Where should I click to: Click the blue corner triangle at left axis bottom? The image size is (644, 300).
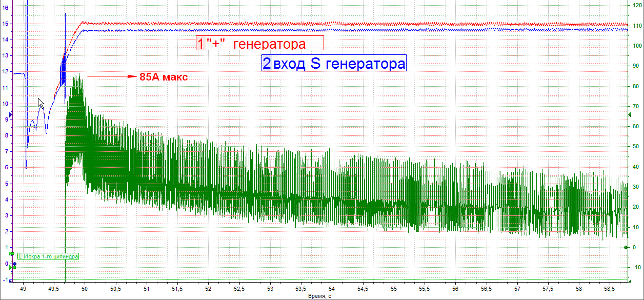pyautogui.click(x=11, y=281)
